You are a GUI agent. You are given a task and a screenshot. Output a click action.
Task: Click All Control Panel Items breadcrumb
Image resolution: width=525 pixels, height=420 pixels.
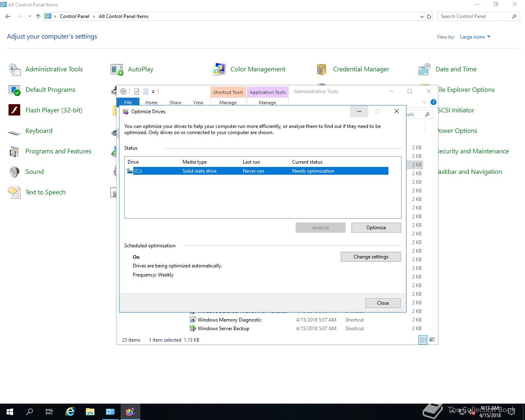123,16
